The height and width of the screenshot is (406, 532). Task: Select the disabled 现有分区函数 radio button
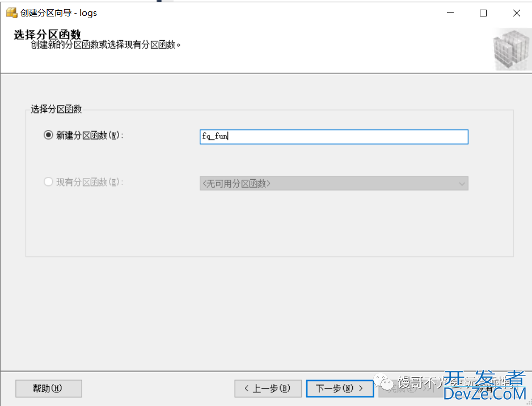(x=49, y=182)
